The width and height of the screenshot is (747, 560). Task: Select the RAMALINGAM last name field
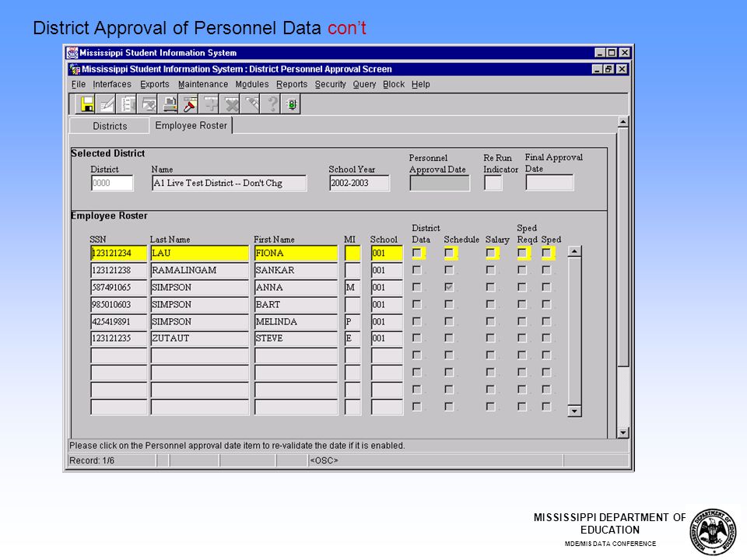coord(200,271)
